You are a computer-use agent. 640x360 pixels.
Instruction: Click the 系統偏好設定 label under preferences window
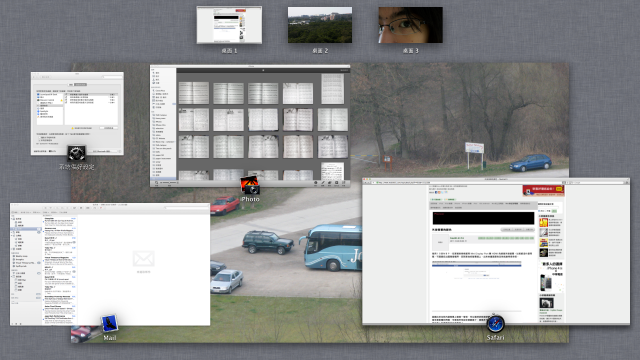pos(77,167)
